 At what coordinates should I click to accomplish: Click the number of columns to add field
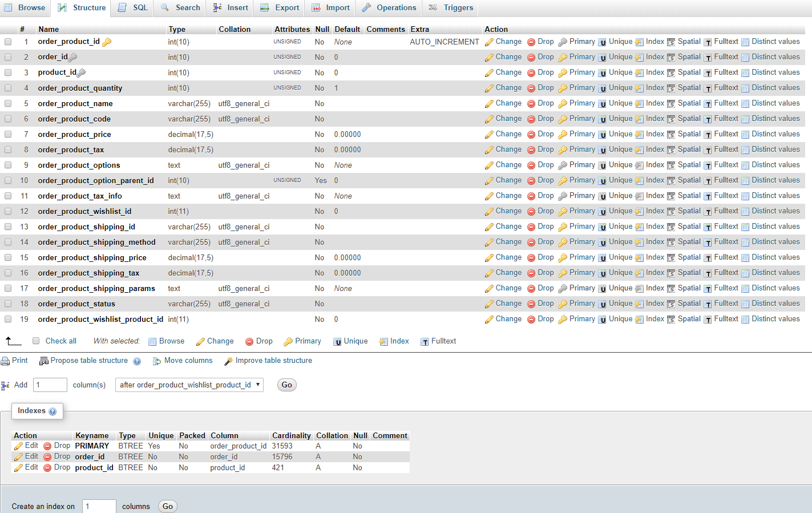(x=50, y=385)
